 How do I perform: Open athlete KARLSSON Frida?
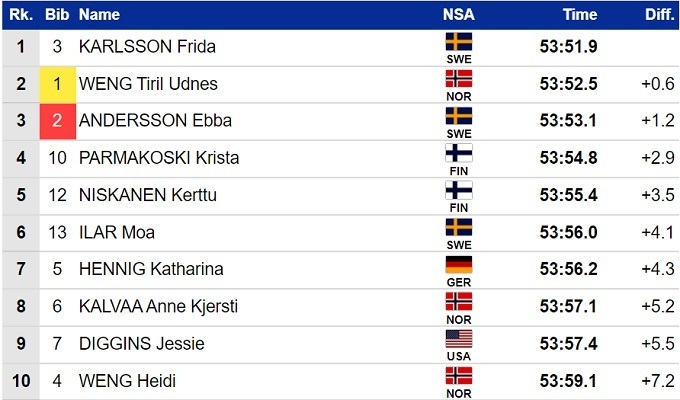147,47
